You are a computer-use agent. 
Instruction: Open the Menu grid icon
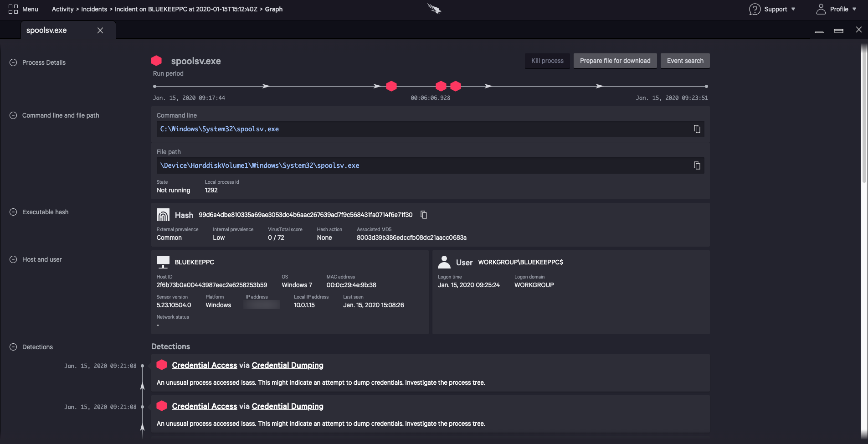[13, 9]
